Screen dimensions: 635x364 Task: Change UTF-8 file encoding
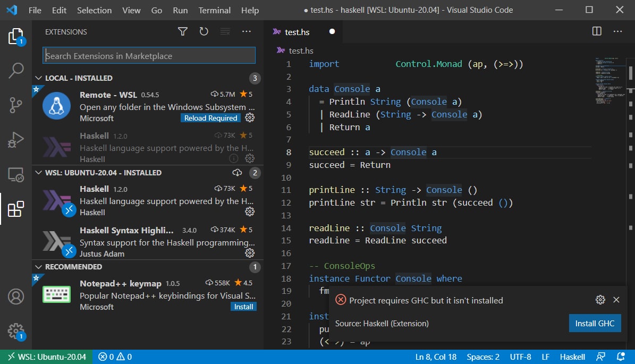click(x=520, y=357)
